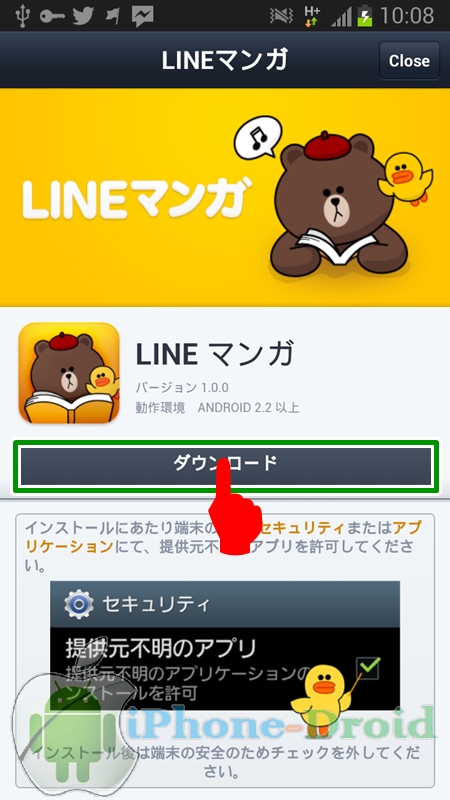
Task: Tap the USB connection status icon
Action: pyautogui.click(x=22, y=16)
